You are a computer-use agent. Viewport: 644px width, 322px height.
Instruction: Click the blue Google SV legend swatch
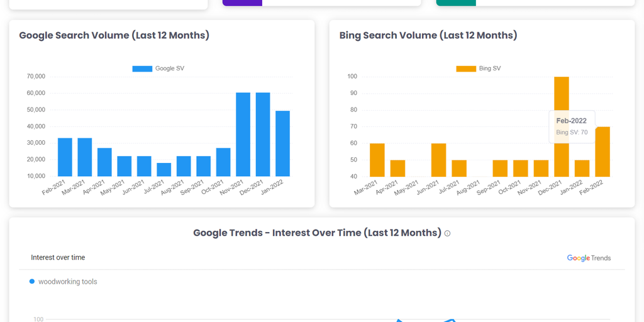tap(142, 69)
